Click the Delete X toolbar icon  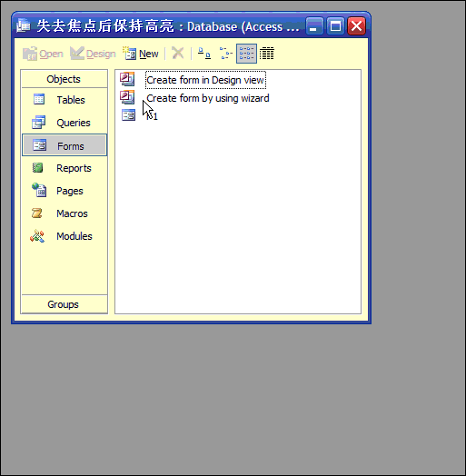point(178,54)
